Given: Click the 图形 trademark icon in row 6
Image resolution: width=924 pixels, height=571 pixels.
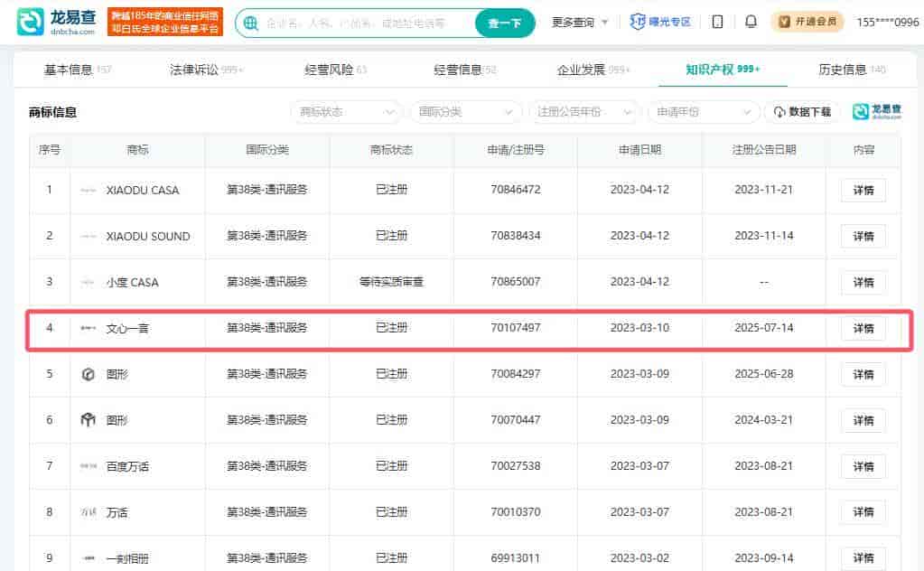Looking at the screenshot, I should click(88, 420).
